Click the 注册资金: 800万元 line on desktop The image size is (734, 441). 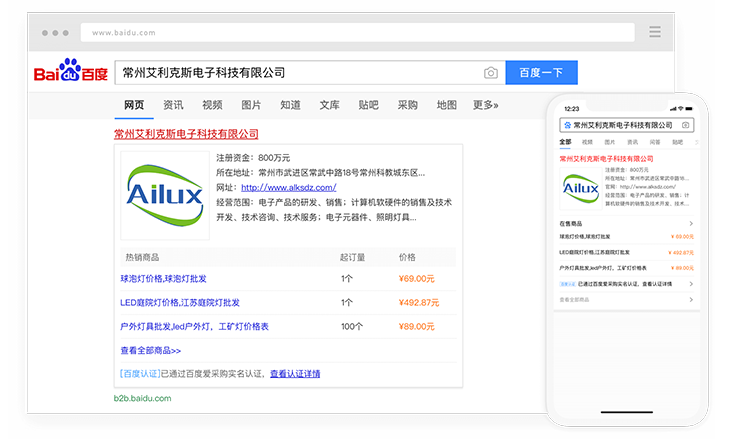[x=253, y=158]
